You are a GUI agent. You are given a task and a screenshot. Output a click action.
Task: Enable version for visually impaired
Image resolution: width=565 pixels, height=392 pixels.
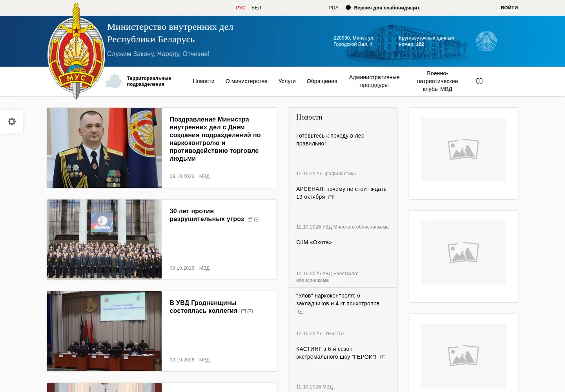383,8
